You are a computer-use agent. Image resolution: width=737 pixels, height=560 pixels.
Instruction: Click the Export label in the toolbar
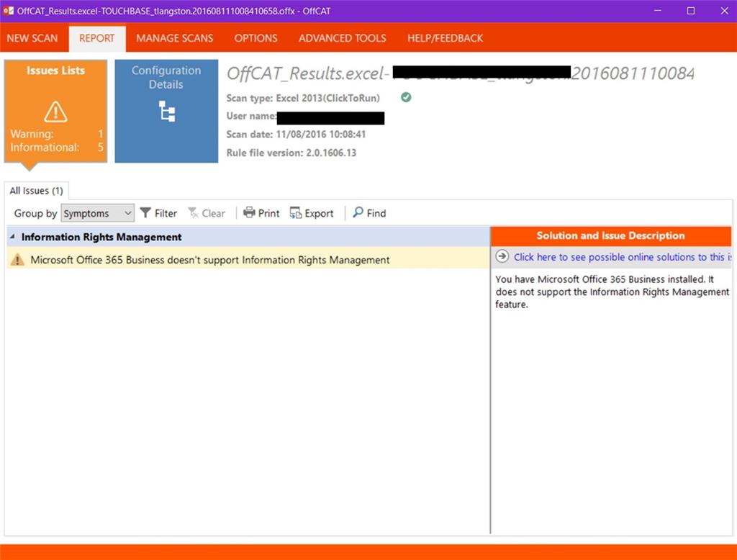click(x=319, y=213)
